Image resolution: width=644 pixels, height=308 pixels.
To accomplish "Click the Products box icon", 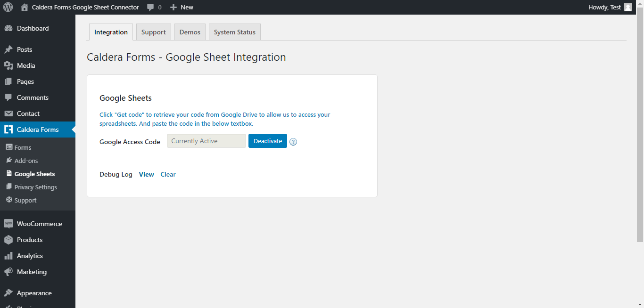I will point(8,240).
